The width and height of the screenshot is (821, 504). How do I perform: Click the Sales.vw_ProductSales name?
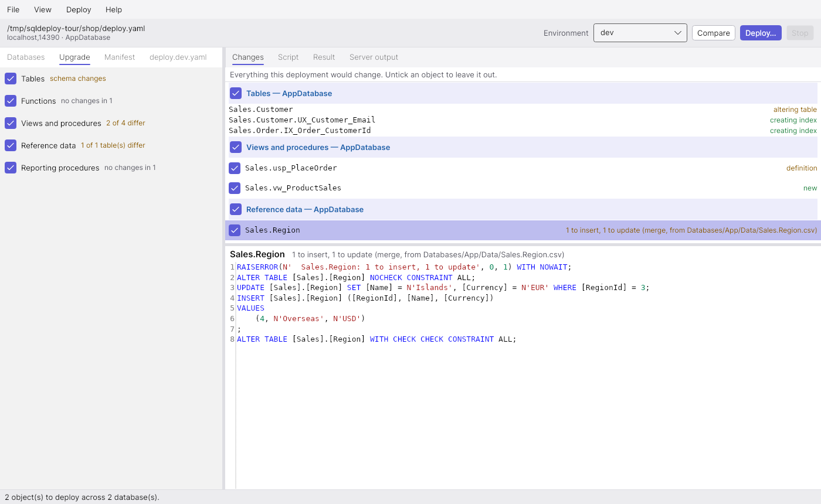[293, 188]
